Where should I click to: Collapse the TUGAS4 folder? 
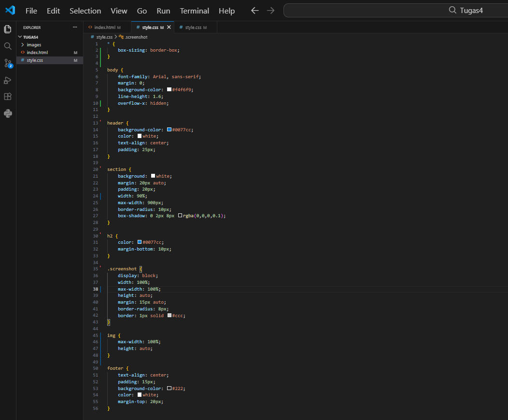tap(29, 37)
